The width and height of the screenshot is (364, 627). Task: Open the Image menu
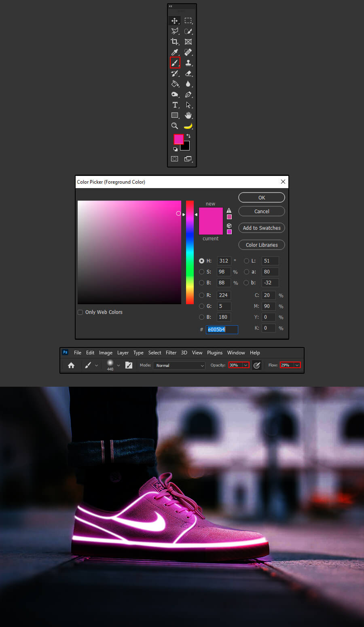(106, 353)
